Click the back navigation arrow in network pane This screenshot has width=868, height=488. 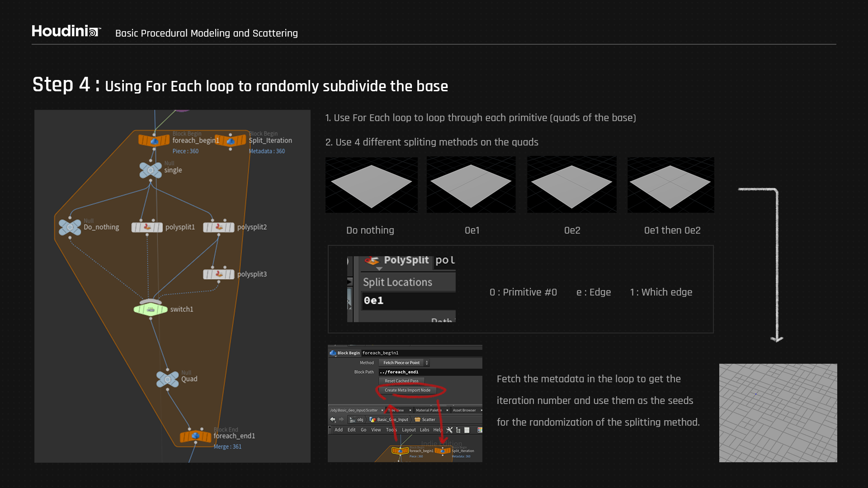tap(333, 419)
